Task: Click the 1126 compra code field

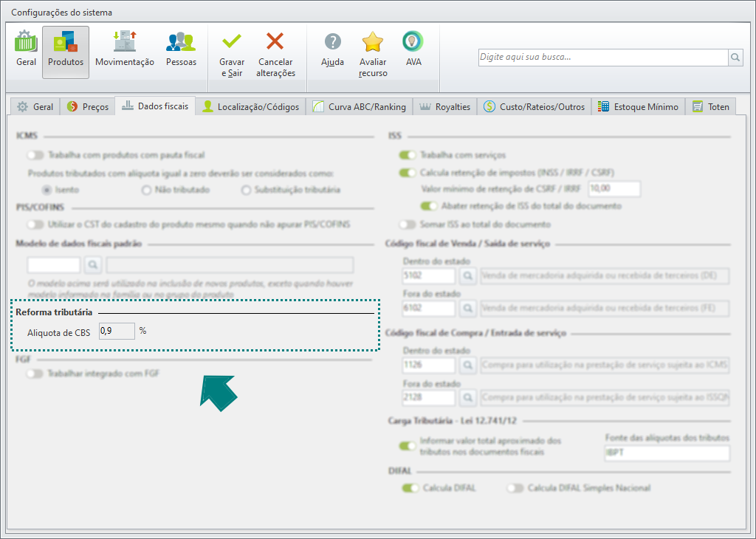Action: [429, 365]
